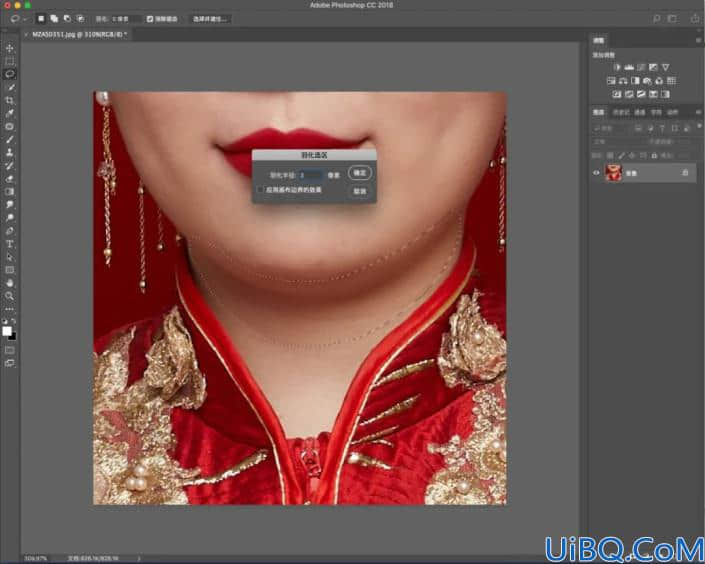The width and height of the screenshot is (705, 564).
Task: Click Cancel in the Feather Selection dialog
Action: point(360,191)
